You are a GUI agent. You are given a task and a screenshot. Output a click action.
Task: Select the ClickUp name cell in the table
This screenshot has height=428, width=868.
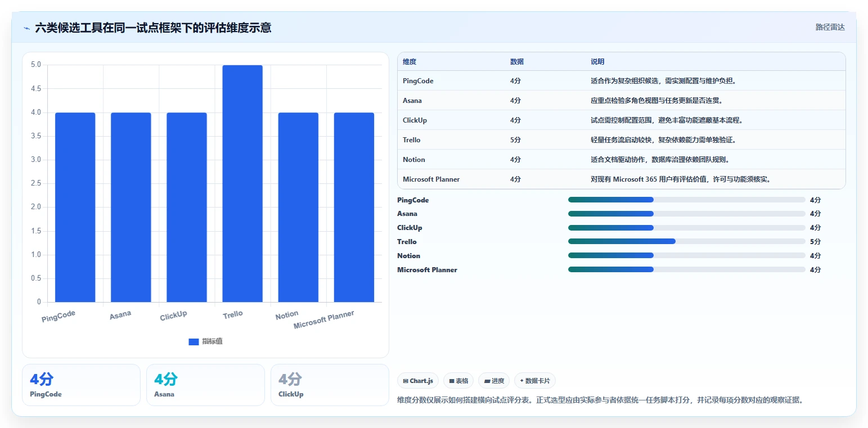click(415, 120)
